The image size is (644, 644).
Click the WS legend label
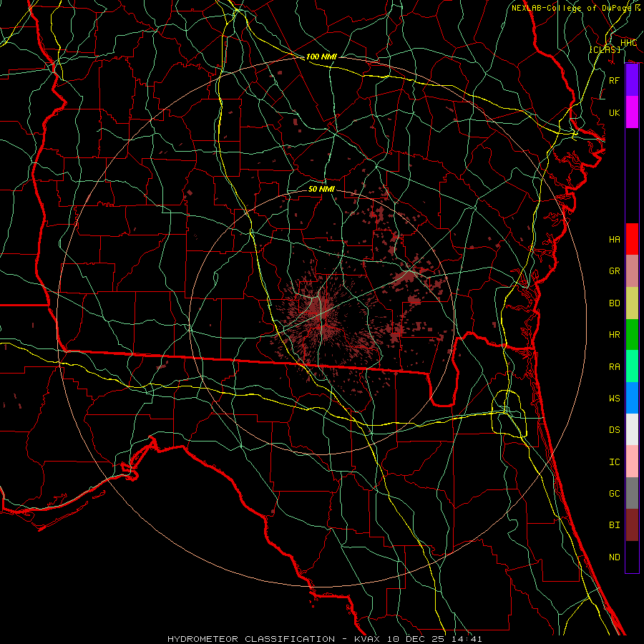pyautogui.click(x=615, y=399)
